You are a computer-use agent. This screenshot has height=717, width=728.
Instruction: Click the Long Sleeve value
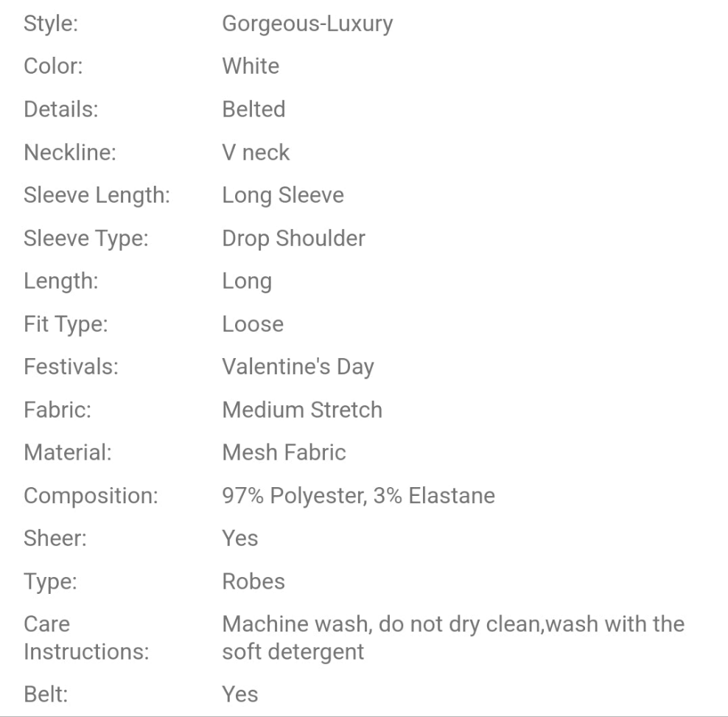[283, 195]
